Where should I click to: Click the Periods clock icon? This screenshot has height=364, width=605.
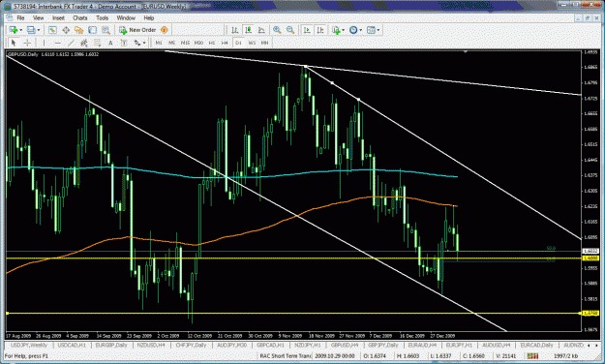[x=353, y=30]
